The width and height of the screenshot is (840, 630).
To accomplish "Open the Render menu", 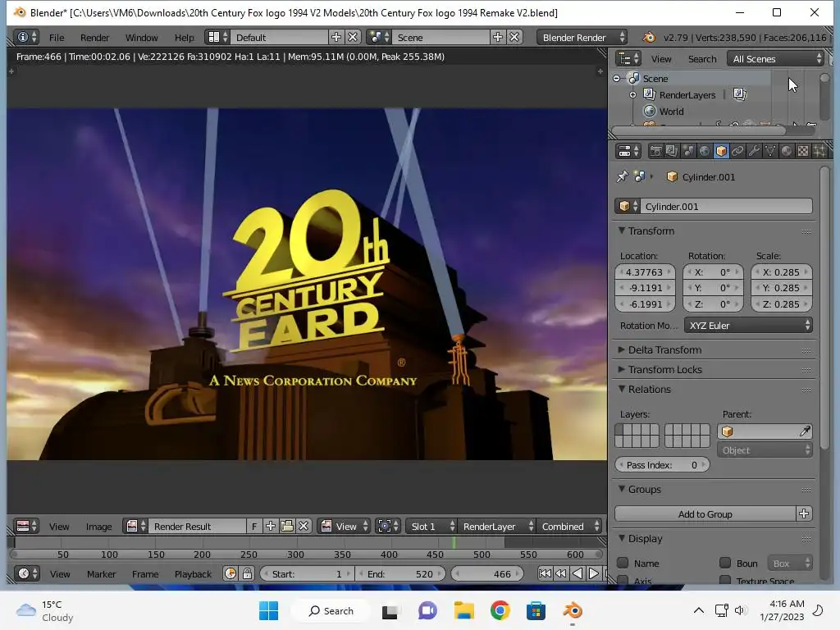I will pos(94,38).
